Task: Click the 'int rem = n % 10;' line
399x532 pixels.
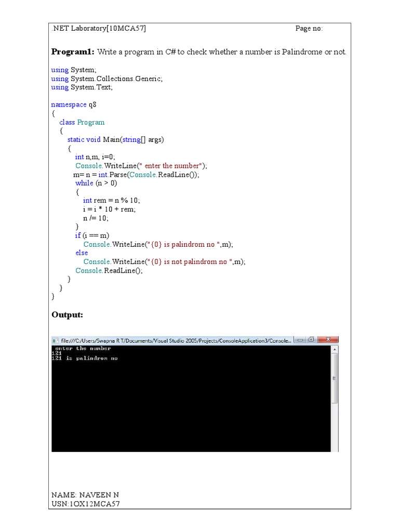Action: tap(111, 201)
